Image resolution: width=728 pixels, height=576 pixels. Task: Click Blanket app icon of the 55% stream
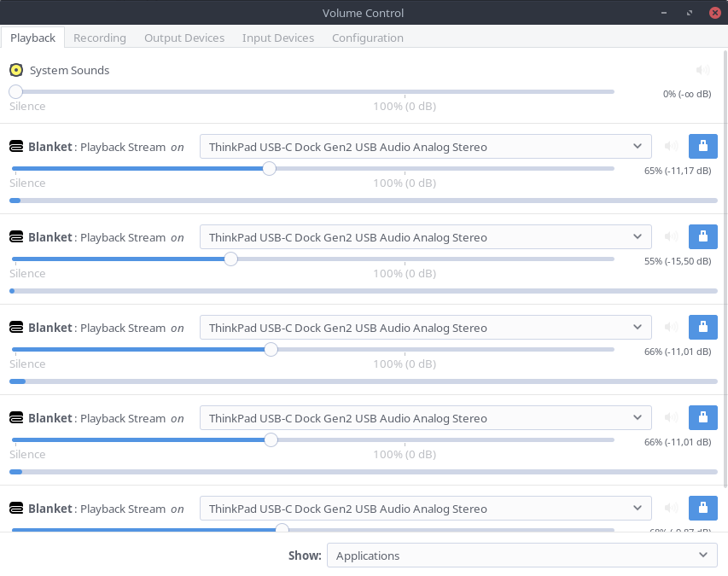tap(16, 237)
